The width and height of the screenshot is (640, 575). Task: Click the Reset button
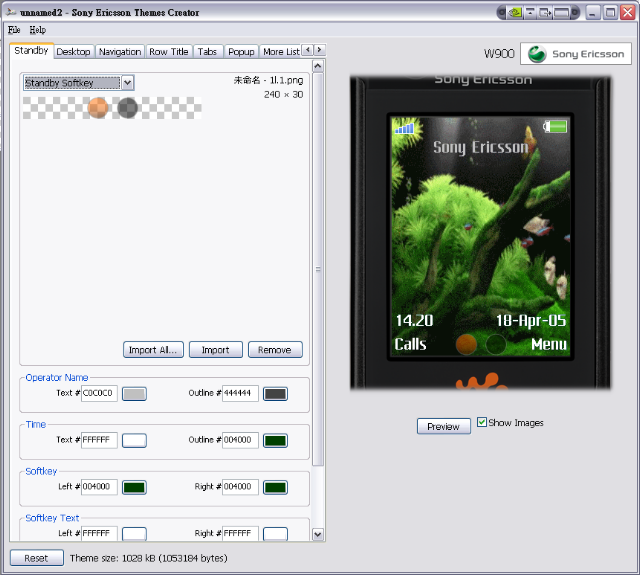(37, 558)
